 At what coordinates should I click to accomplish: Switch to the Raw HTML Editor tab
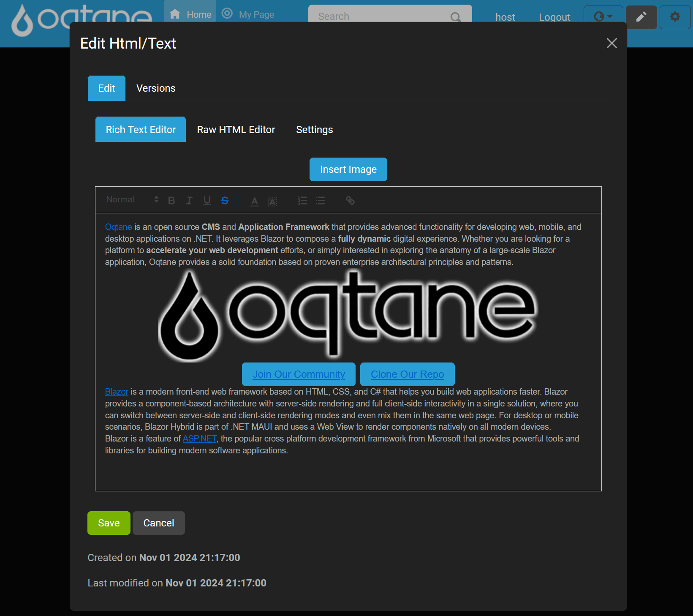coord(236,130)
